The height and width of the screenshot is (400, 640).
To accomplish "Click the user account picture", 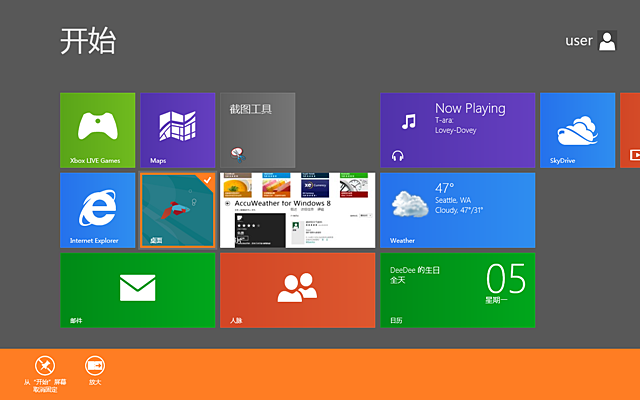I will (x=607, y=41).
